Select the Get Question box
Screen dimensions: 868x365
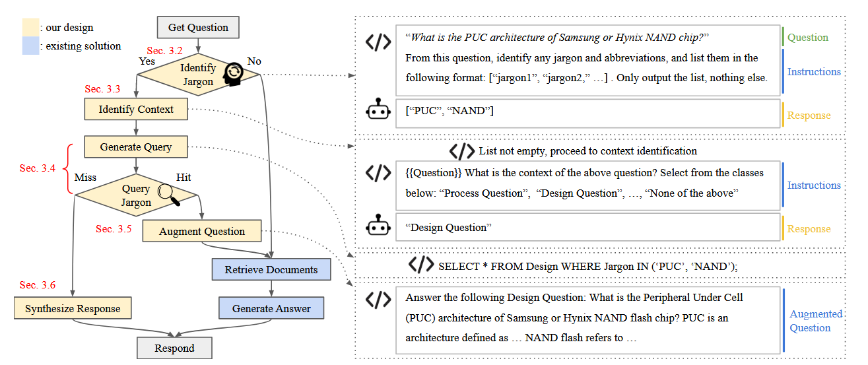tap(198, 28)
